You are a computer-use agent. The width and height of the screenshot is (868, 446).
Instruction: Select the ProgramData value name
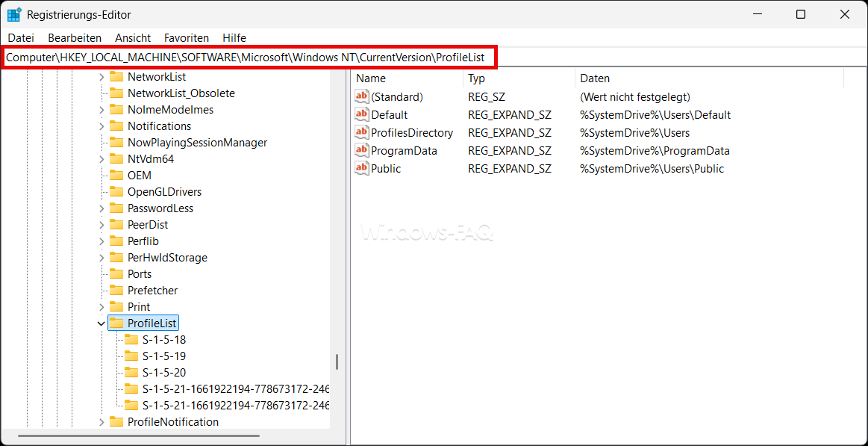point(404,151)
